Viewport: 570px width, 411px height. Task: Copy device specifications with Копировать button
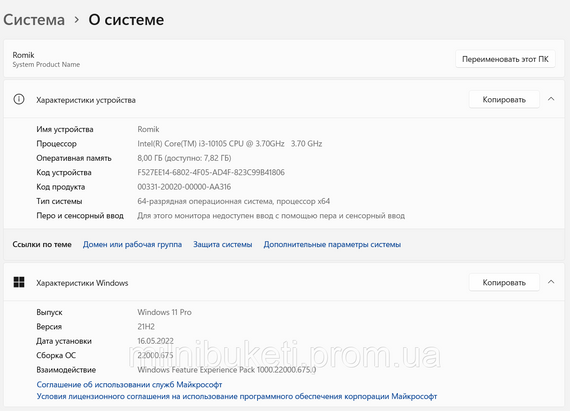504,100
